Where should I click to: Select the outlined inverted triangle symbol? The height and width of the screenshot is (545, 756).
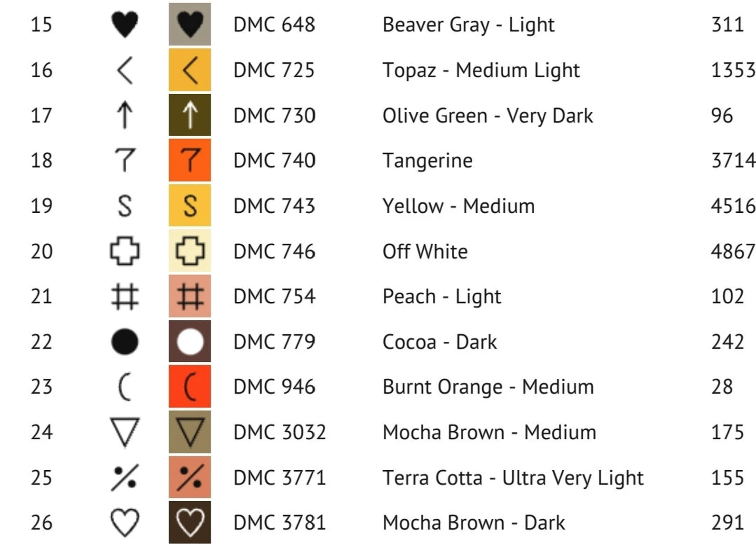pyautogui.click(x=125, y=432)
